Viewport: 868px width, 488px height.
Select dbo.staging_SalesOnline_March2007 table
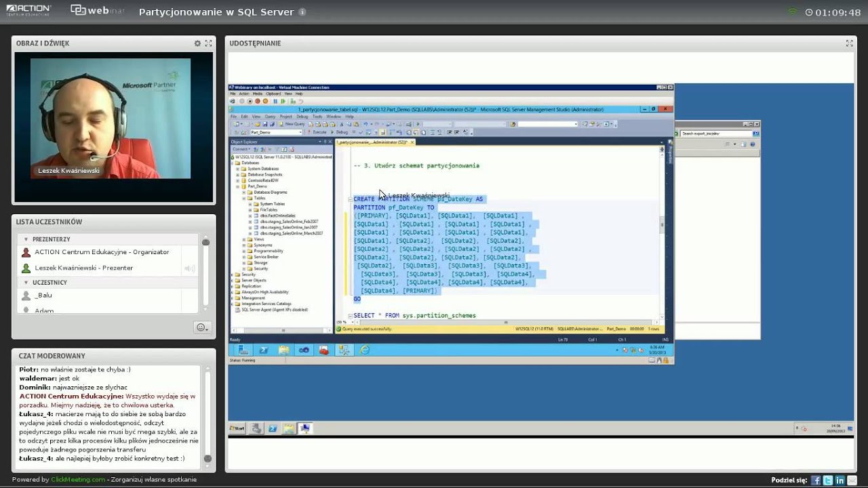(292, 233)
